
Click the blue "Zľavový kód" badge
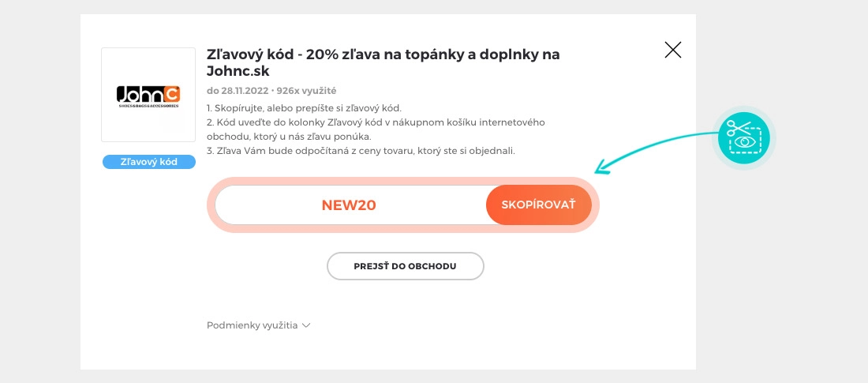coord(148,162)
